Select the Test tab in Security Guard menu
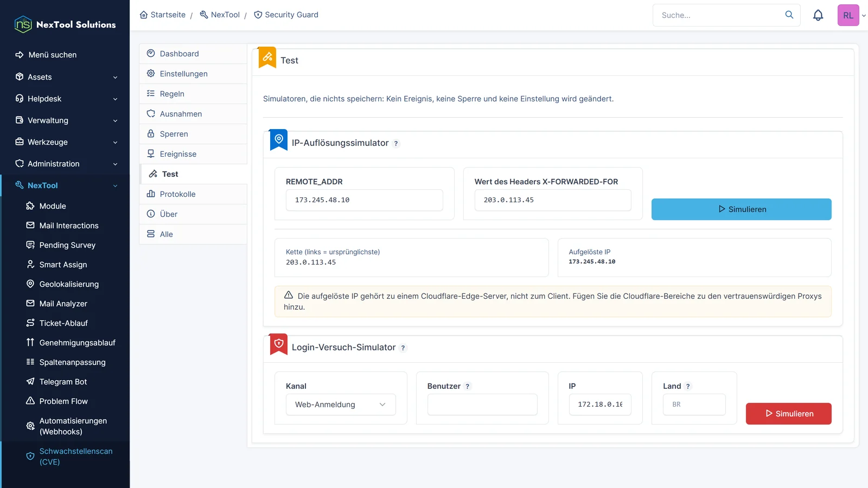The width and height of the screenshot is (868, 488). tap(194, 174)
